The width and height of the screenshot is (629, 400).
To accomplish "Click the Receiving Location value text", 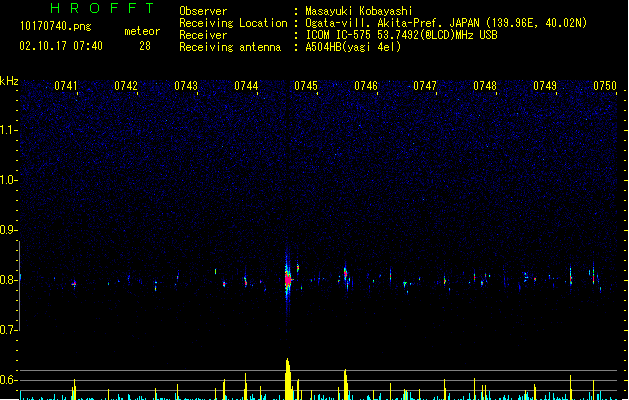I will pyautogui.click(x=446, y=23).
